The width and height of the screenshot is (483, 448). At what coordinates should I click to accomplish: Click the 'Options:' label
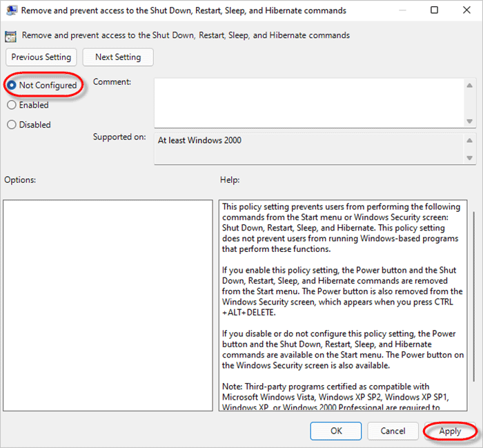[x=20, y=180]
